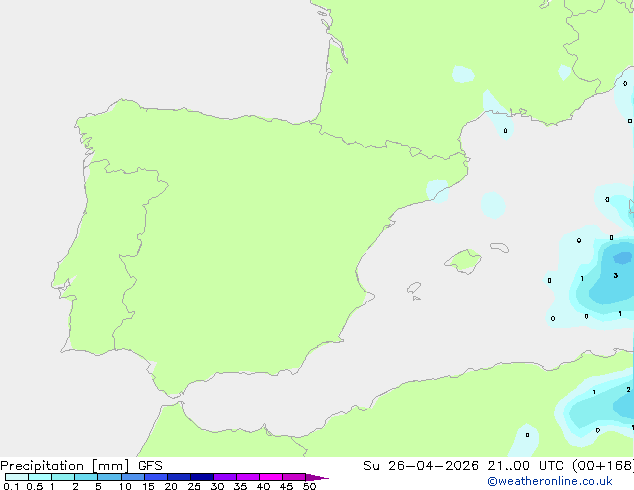Select the 10–15 mm legend color swatch
This screenshot has height=490, width=634.
coord(132,477)
